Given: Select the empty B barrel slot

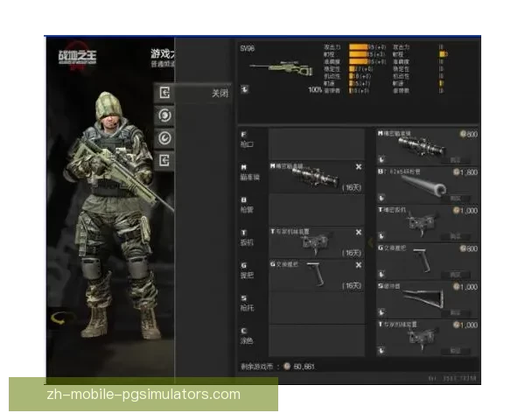Looking at the screenshot, I should (x=316, y=209).
